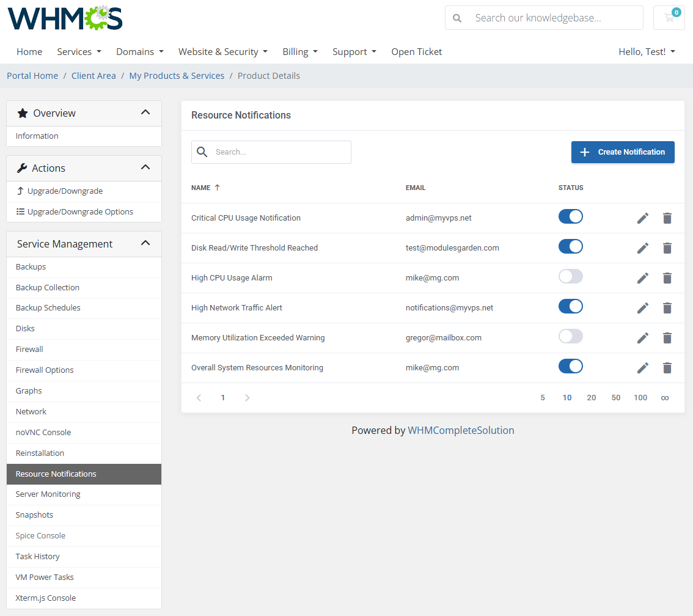Sort by NAME column arrow
Screen dimensions: 693x616
pos(217,188)
